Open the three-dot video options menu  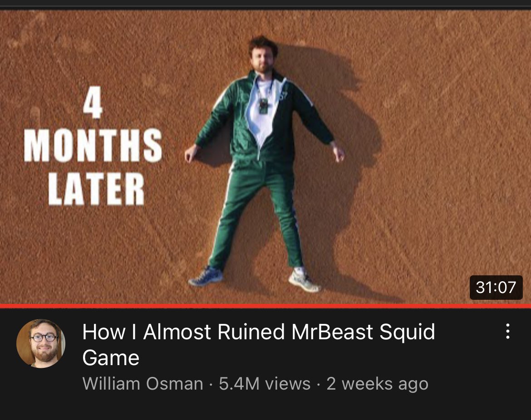(508, 332)
